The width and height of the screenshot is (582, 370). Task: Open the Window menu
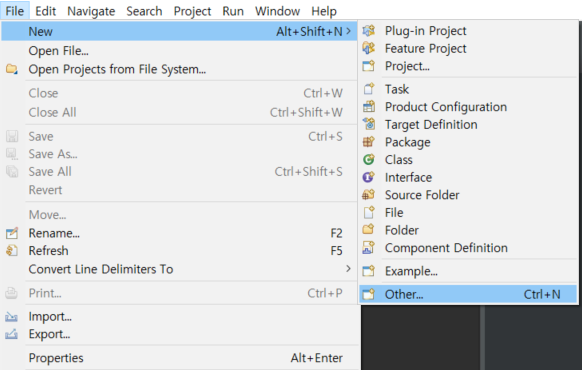[x=277, y=11]
